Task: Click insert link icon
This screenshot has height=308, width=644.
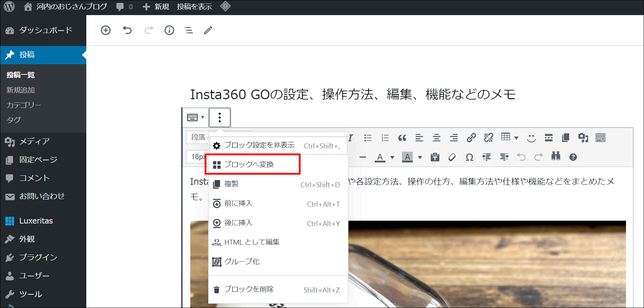Action: click(x=471, y=138)
